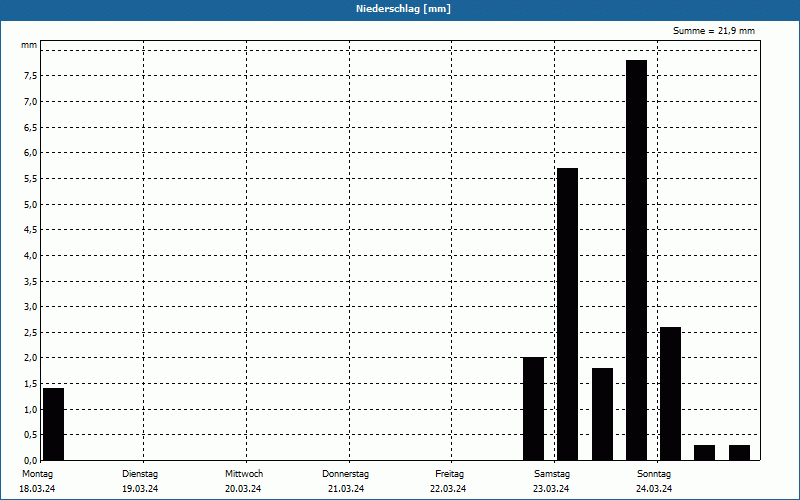Select the 5,0 y-axis value
Screen dimensions: 800x500
31,205
